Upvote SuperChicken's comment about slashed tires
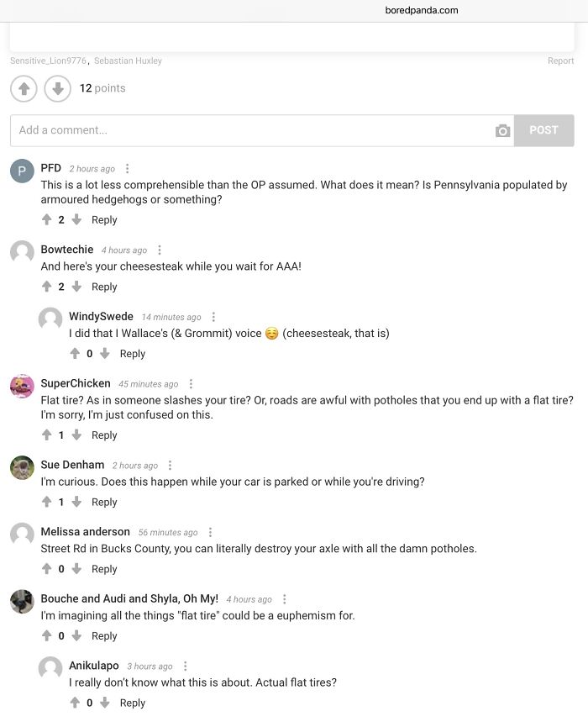 47,435
